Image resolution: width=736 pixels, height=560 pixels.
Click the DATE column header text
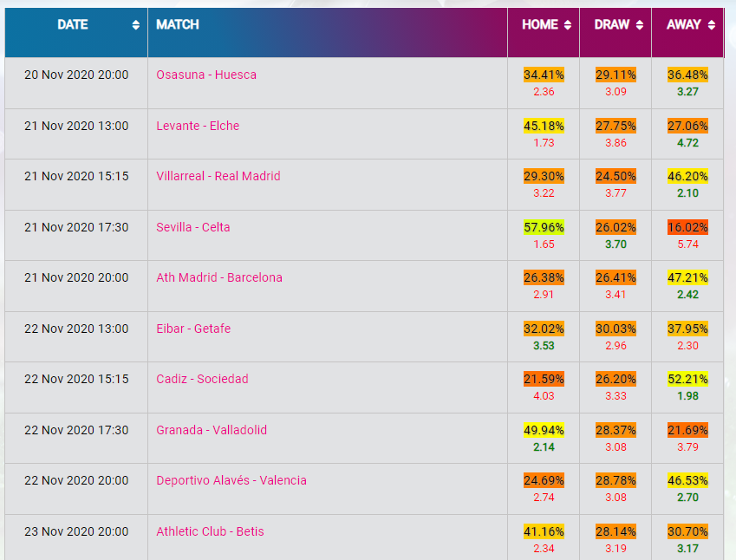[72, 24]
